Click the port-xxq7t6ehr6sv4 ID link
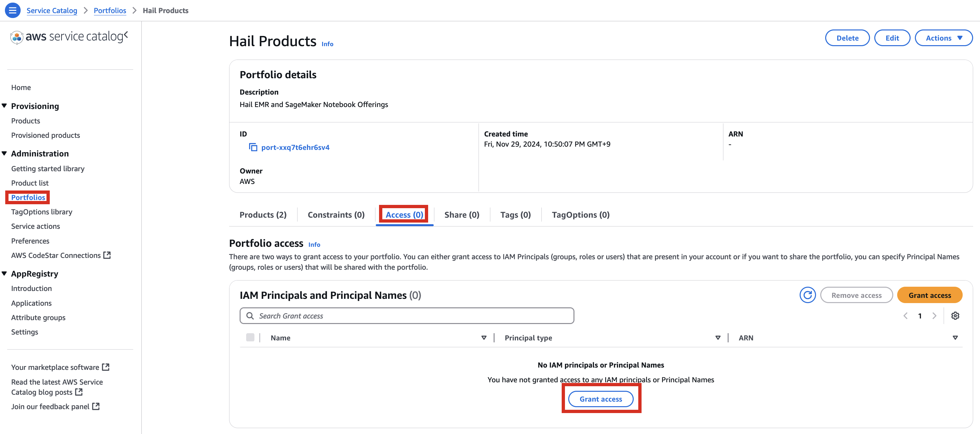This screenshot has height=434, width=980. pyautogui.click(x=295, y=147)
